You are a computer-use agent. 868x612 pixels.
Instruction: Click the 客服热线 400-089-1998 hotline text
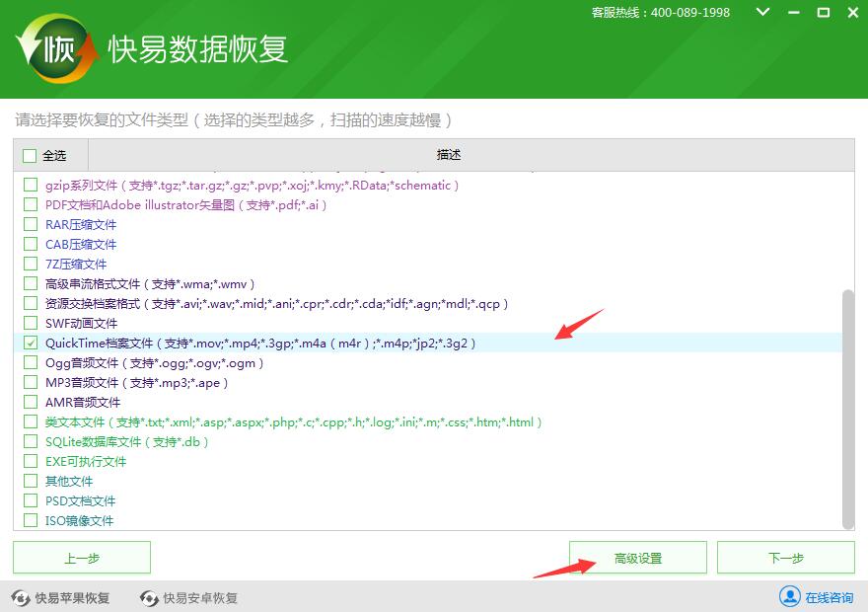click(661, 12)
